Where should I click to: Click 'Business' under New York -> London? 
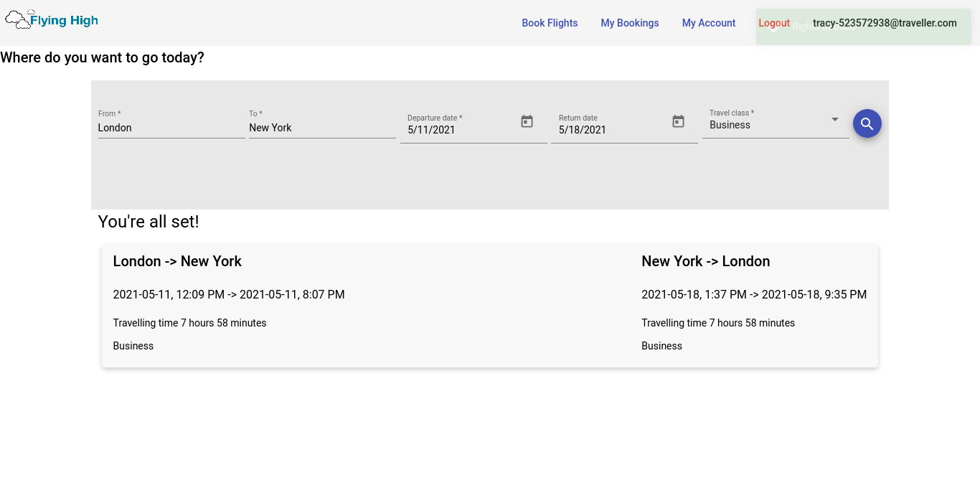(661, 346)
